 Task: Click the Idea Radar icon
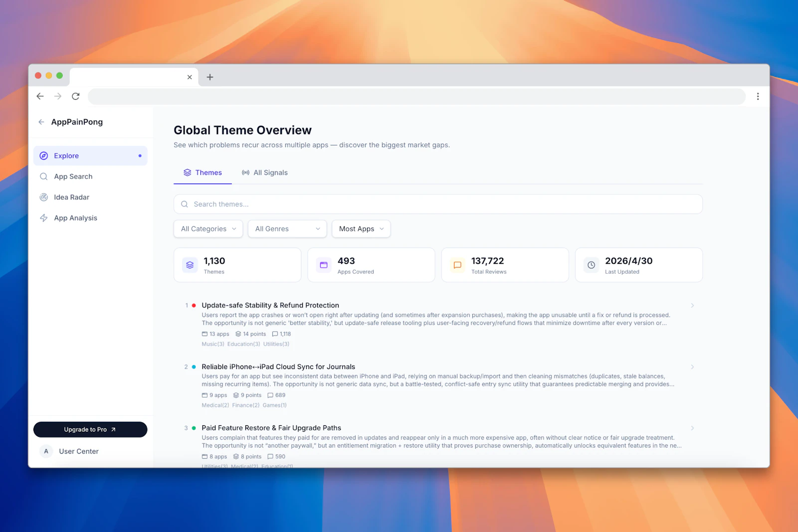[x=44, y=197]
